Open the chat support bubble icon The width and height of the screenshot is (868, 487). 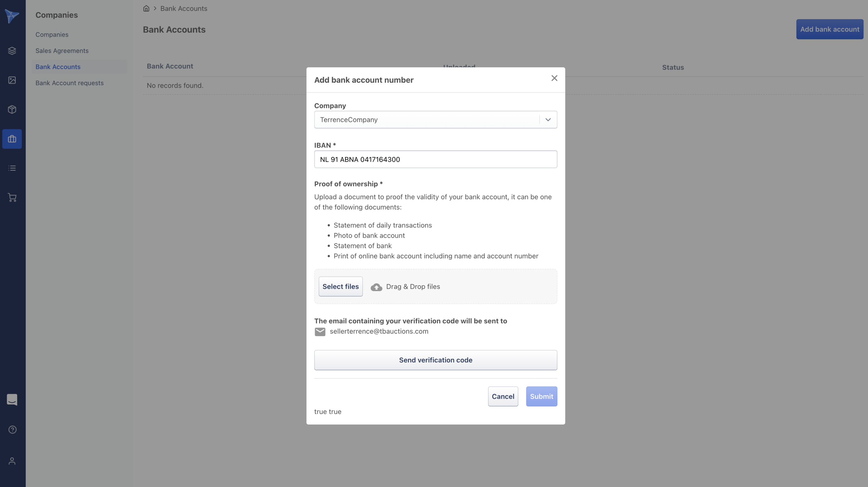click(12, 400)
